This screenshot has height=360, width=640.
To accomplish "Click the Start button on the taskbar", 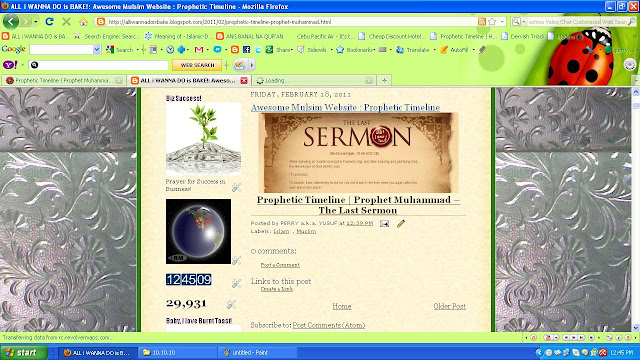I will pyautogui.click(x=24, y=353).
